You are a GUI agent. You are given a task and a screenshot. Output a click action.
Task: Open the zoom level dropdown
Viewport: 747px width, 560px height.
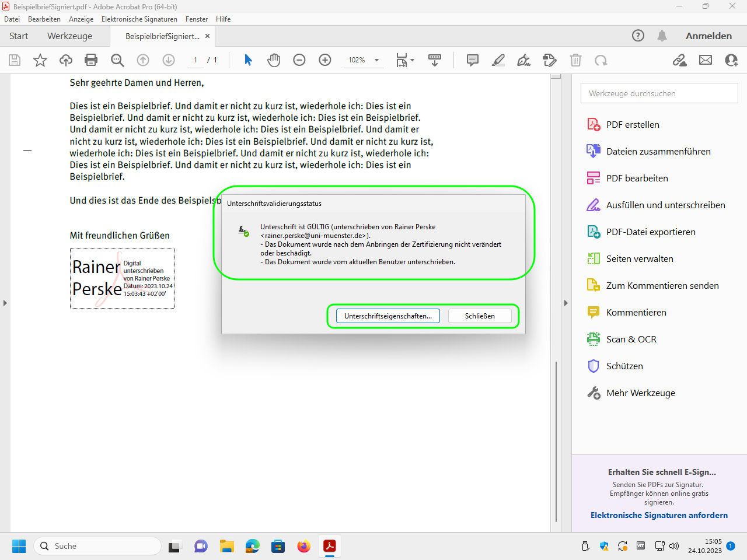click(x=376, y=60)
